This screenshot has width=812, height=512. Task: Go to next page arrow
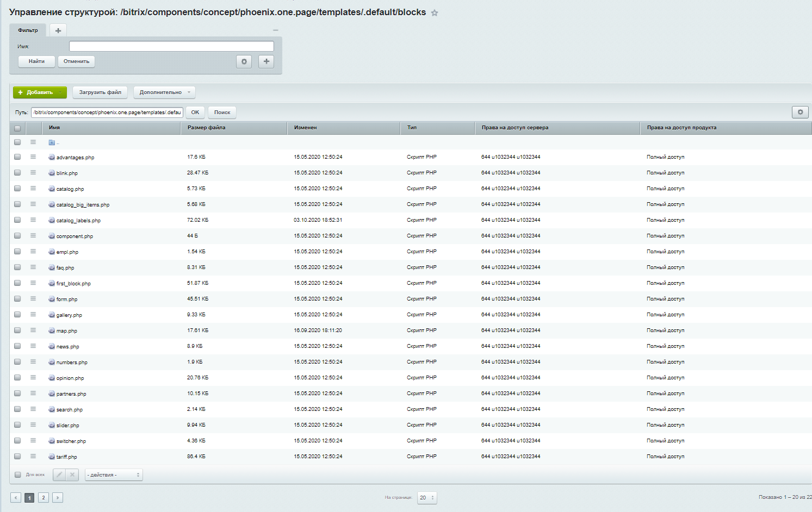pyautogui.click(x=58, y=497)
